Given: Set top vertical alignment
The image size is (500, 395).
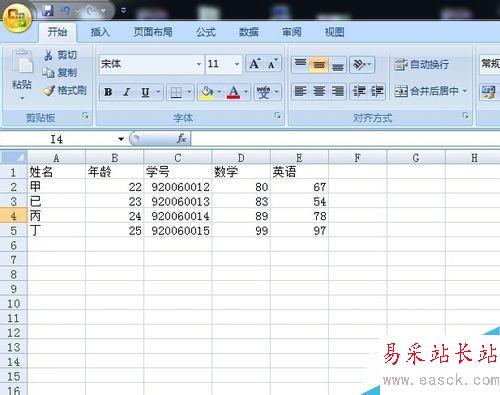Looking at the screenshot, I should pos(300,64).
